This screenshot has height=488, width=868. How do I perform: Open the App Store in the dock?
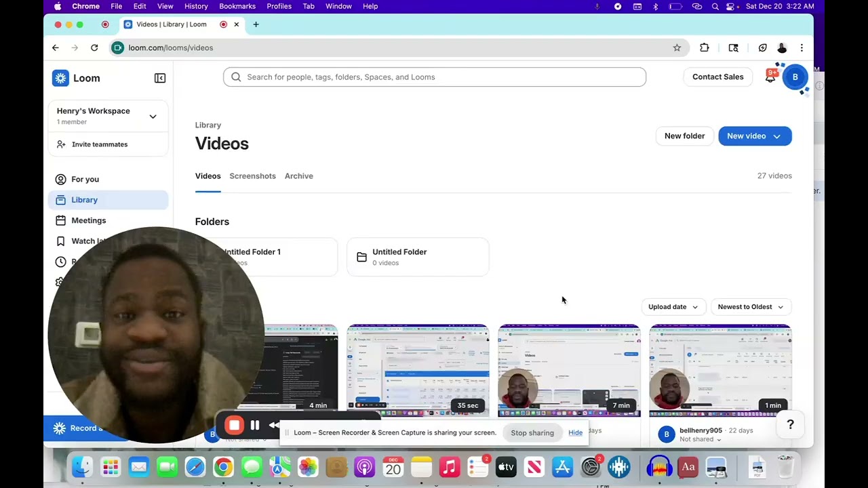(x=563, y=467)
